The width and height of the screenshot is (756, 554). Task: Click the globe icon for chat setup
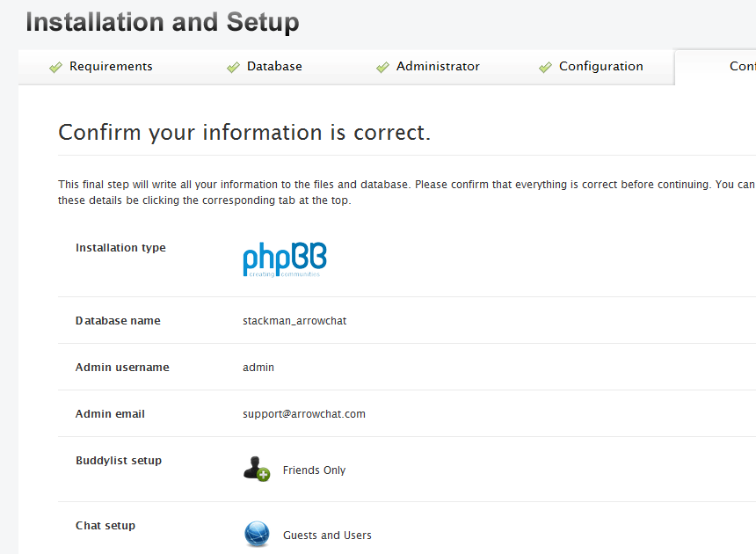tap(257, 535)
